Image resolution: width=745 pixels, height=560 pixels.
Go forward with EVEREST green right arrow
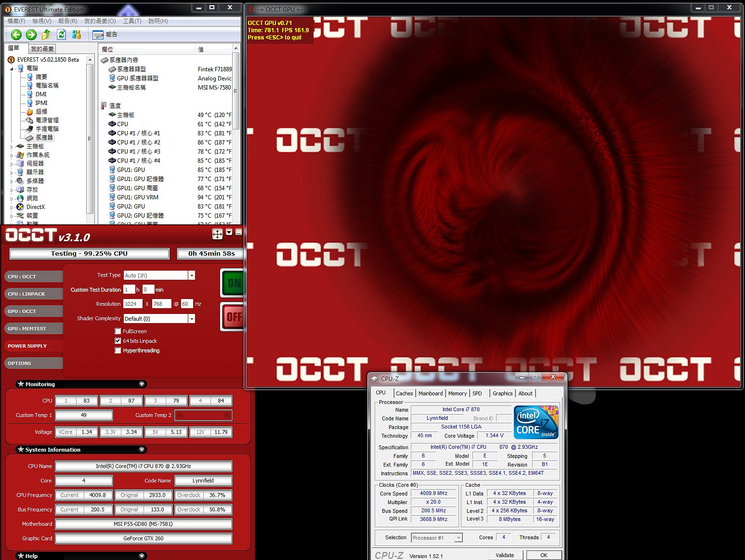point(31,35)
